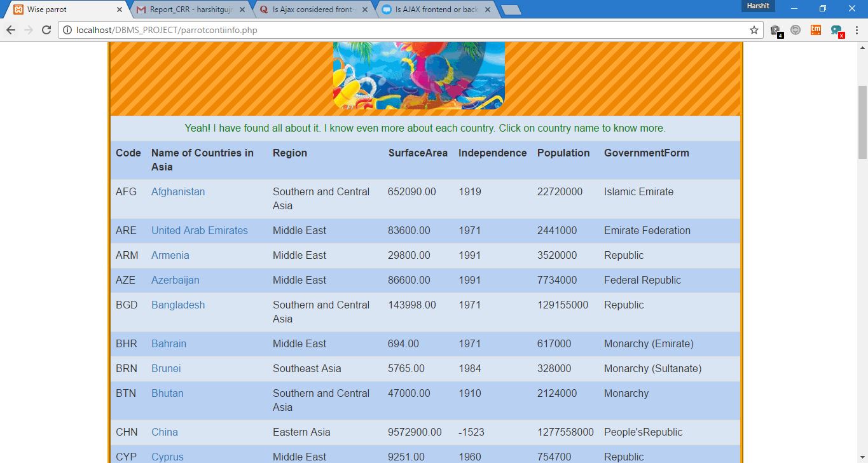
Task: Switch to Is Ajax considered front tab
Action: pyautogui.click(x=313, y=10)
